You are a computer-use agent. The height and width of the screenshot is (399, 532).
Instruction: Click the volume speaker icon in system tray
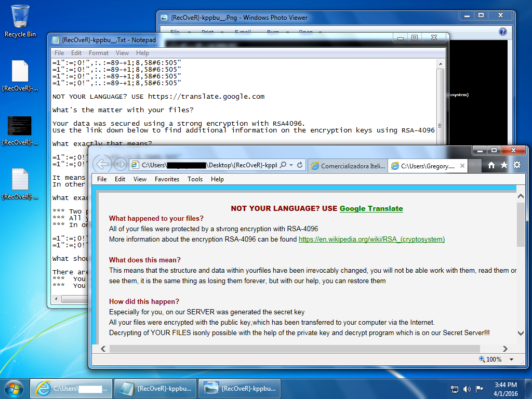467,389
